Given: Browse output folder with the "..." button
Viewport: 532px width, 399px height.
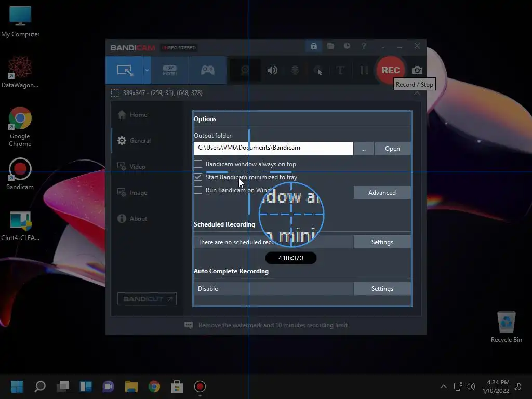Looking at the screenshot, I should coord(363,148).
